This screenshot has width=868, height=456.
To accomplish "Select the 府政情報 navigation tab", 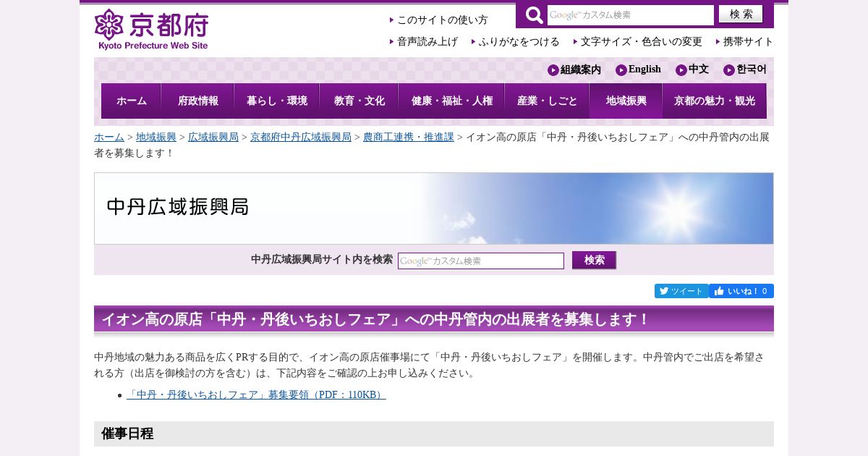I will [197, 101].
